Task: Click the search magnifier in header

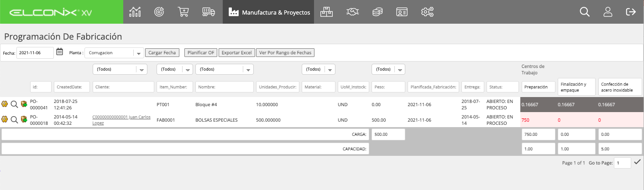Action: [x=585, y=12]
